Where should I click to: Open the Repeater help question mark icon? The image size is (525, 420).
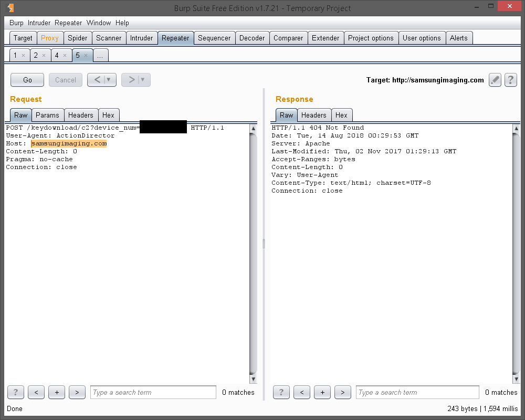tap(510, 80)
